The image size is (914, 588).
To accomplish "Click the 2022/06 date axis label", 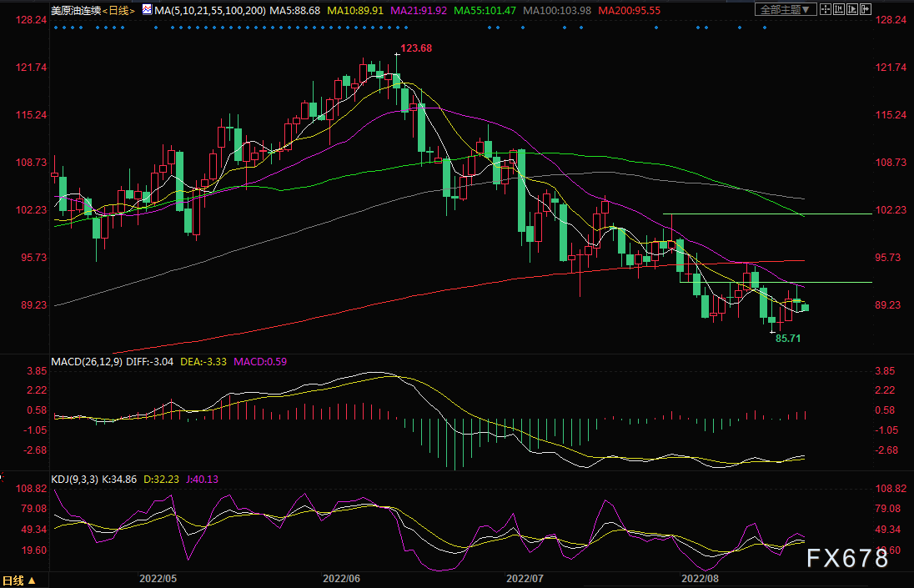I will pos(342,578).
